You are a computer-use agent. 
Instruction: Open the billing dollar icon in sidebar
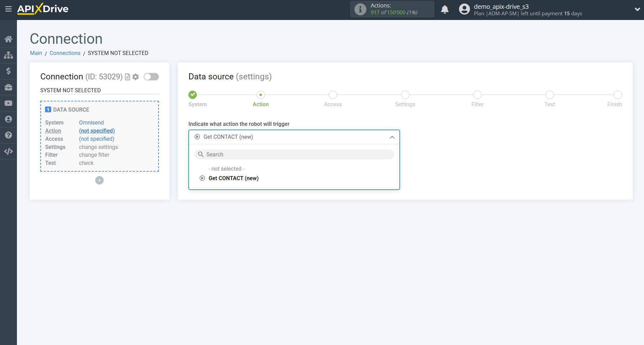(x=8, y=71)
